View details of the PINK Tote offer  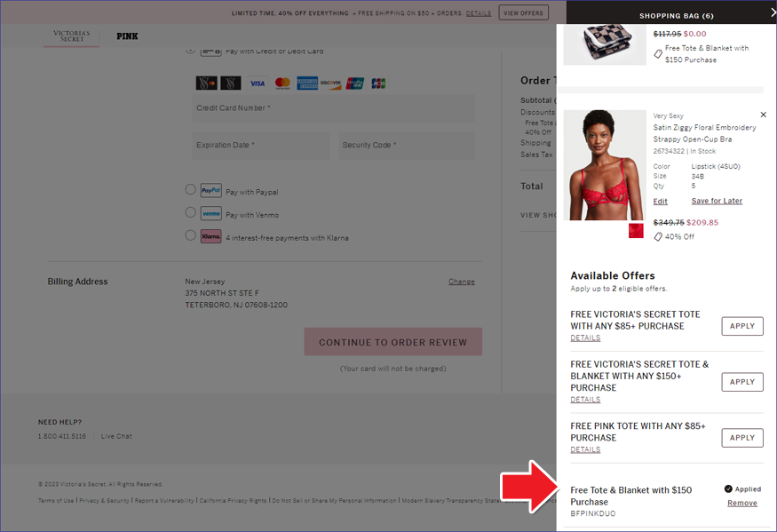[x=585, y=449]
